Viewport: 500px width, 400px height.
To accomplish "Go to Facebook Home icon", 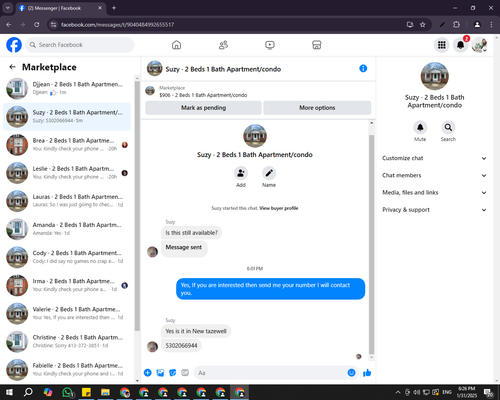I will tap(176, 45).
